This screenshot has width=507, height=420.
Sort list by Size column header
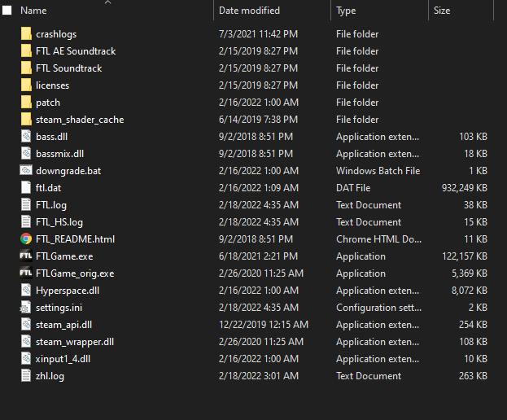coord(442,11)
